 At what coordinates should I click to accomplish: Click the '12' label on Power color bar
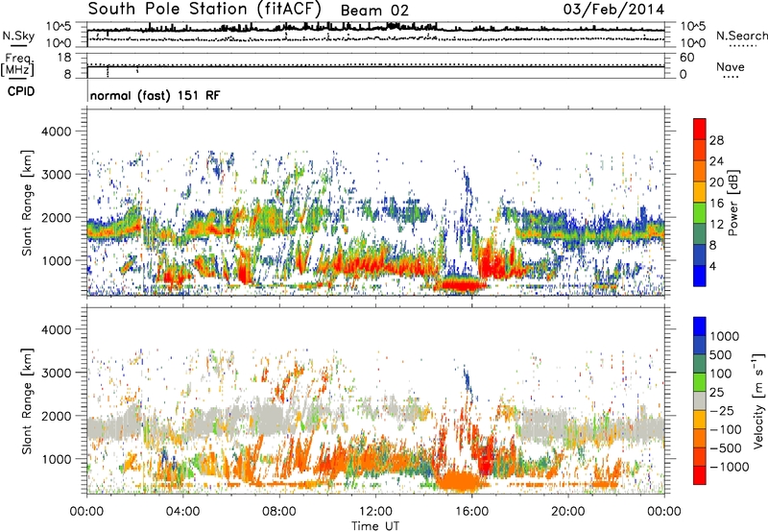tap(716, 225)
